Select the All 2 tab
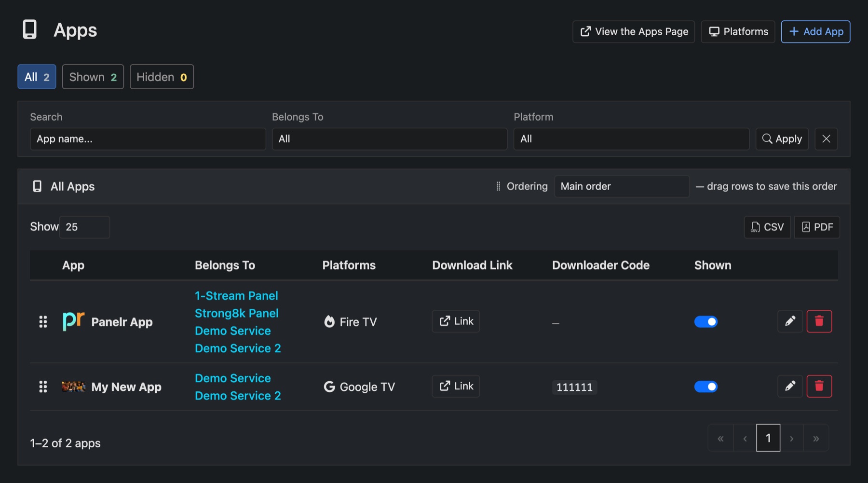Image resolution: width=868 pixels, height=483 pixels. [37, 77]
